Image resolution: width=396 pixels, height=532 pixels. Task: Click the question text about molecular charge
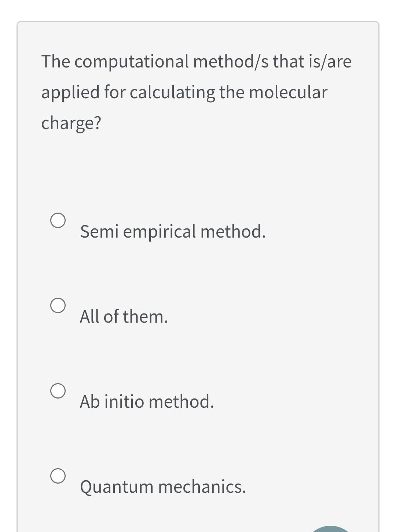(x=196, y=92)
